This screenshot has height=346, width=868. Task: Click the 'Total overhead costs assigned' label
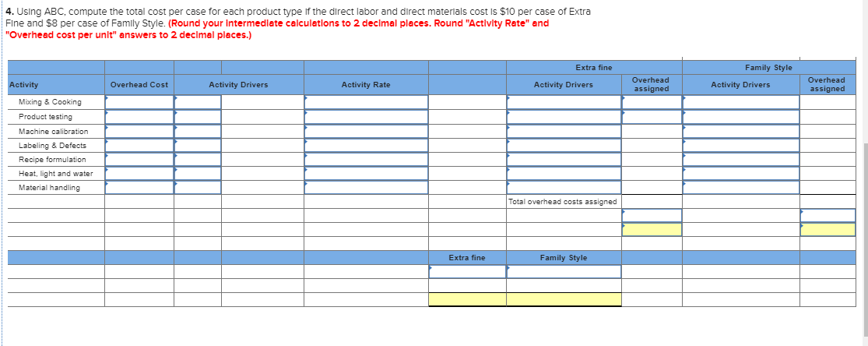pos(562,201)
